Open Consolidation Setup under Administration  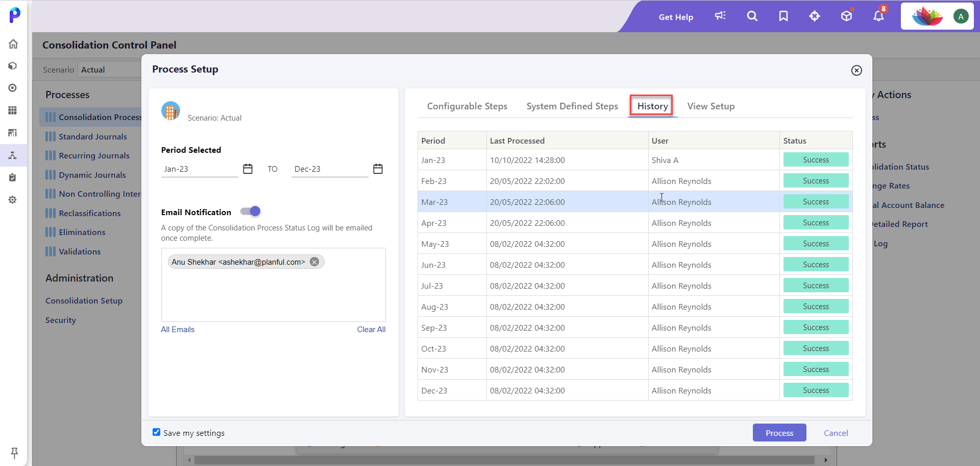[84, 300]
